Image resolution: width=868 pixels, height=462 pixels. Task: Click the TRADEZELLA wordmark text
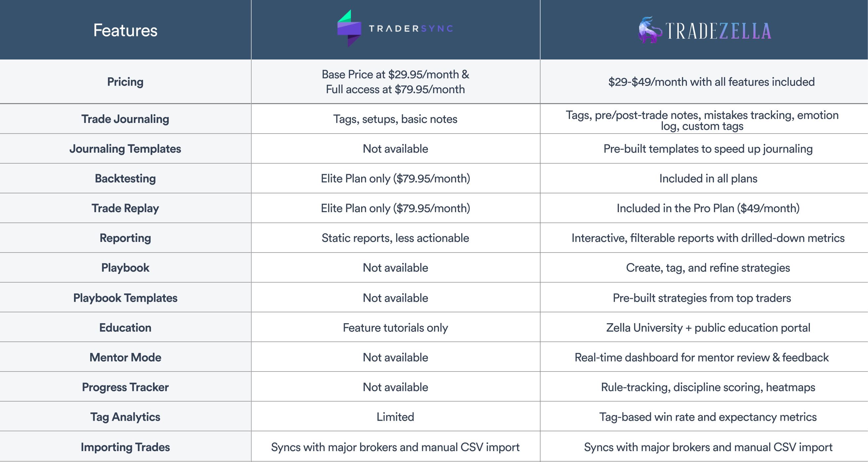click(718, 31)
